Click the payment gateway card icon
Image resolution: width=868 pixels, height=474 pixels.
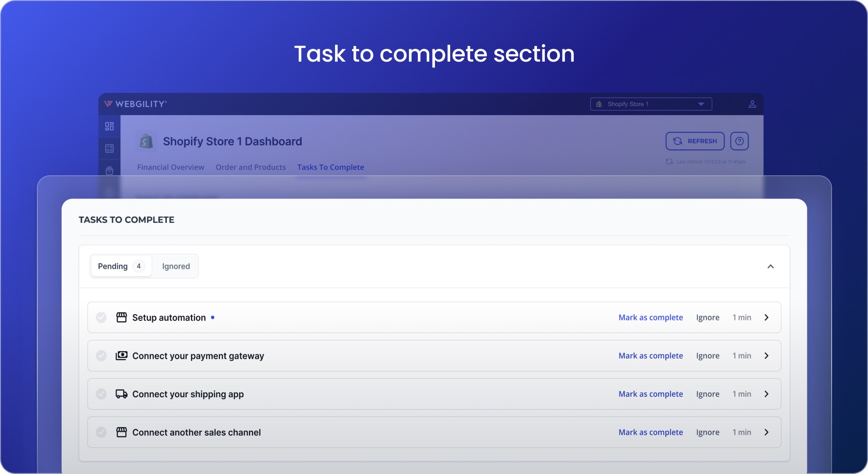click(122, 355)
